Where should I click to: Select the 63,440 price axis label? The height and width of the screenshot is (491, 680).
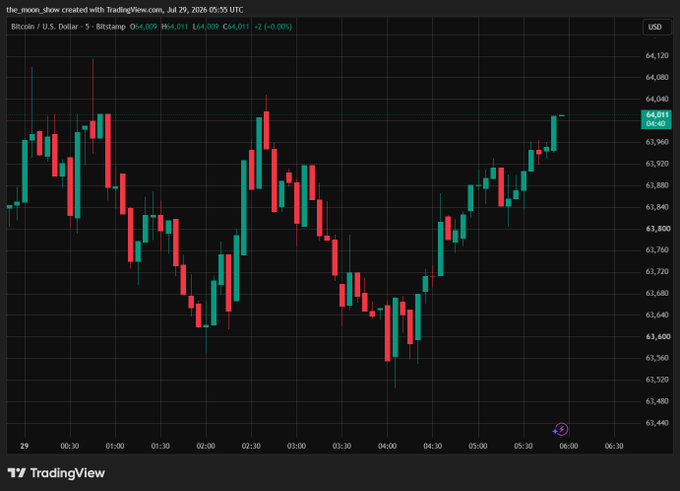click(657, 423)
